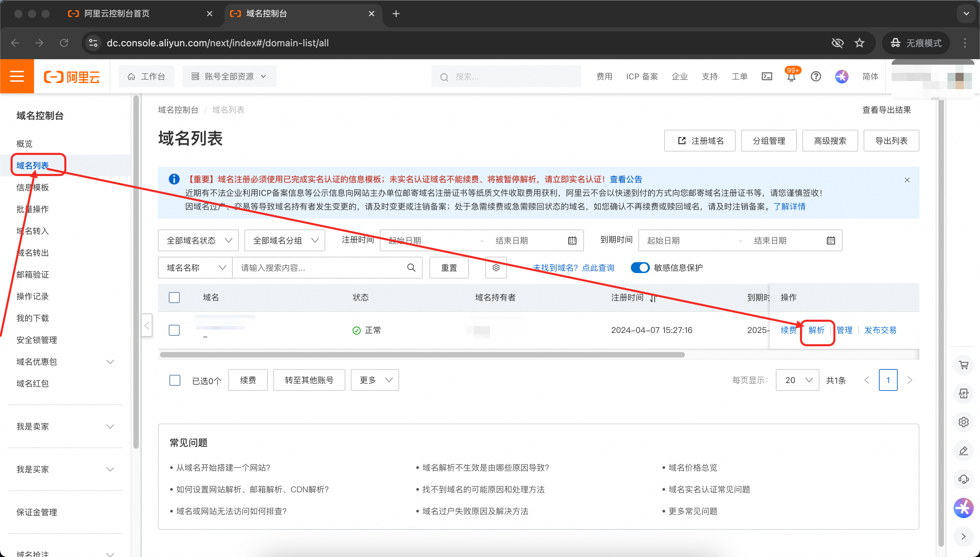Open 信息模板 in the sidebar
Image resolution: width=980 pixels, height=557 pixels.
point(32,187)
